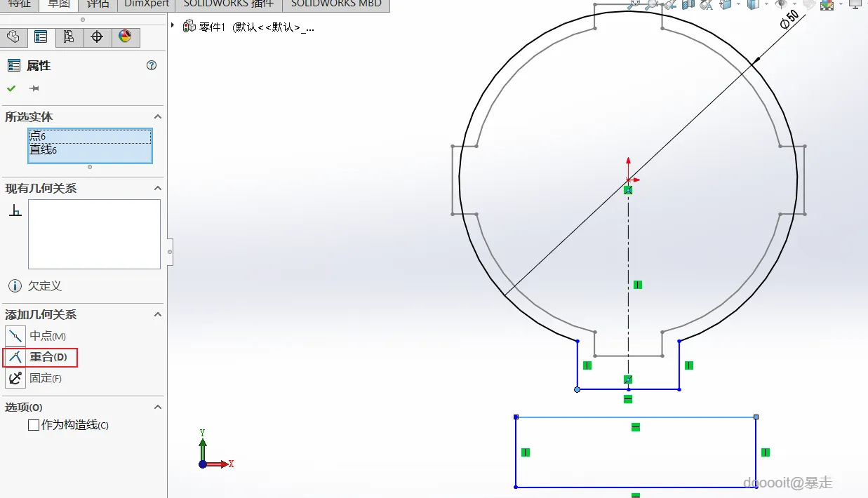The width and height of the screenshot is (868, 498).
Task: Open the SOLIDWORKS MBD tab
Action: [336, 4]
